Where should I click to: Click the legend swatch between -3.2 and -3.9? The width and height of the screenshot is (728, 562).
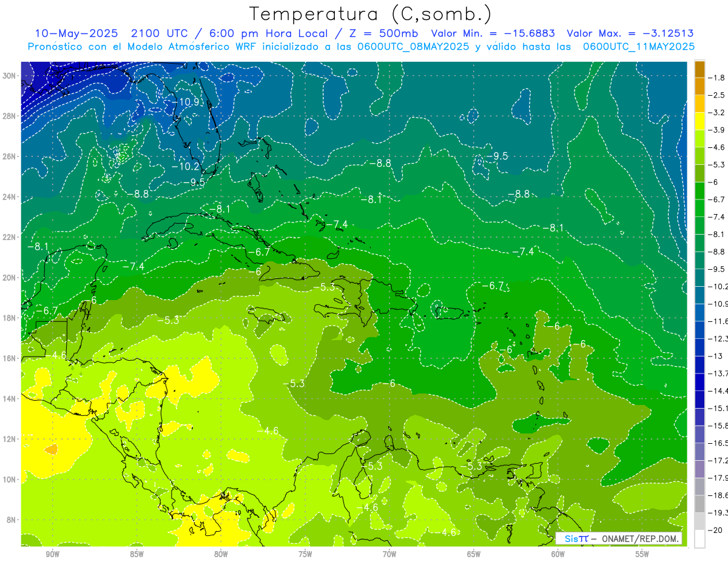tap(699, 121)
